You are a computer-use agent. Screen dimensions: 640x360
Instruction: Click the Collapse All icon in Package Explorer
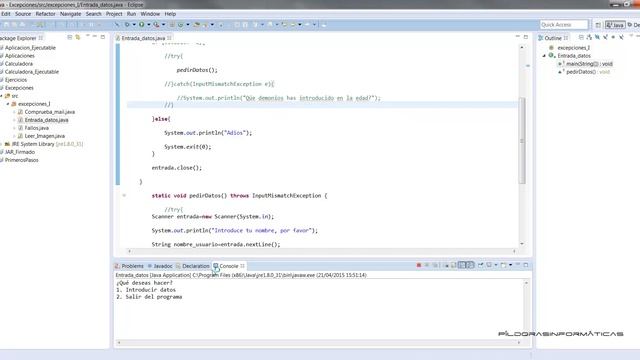(x=70, y=37)
